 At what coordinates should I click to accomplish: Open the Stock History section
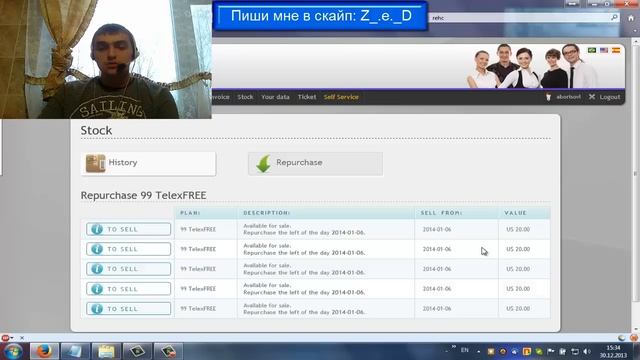pos(148,163)
